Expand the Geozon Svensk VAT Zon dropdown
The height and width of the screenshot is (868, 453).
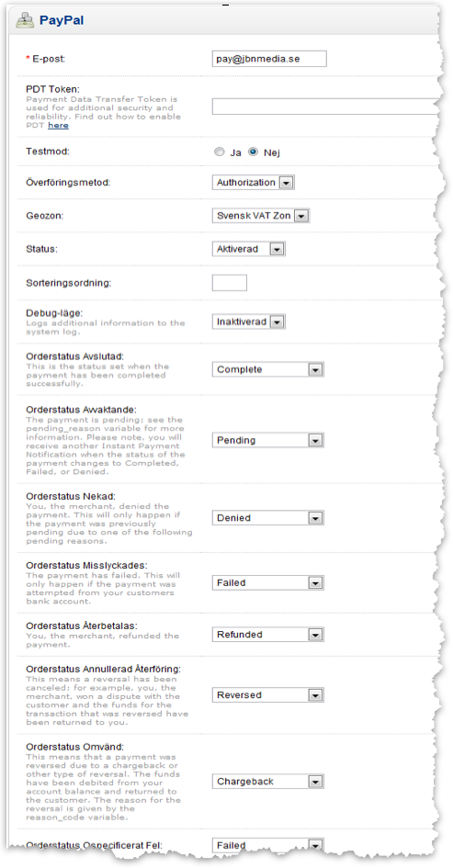point(261,215)
